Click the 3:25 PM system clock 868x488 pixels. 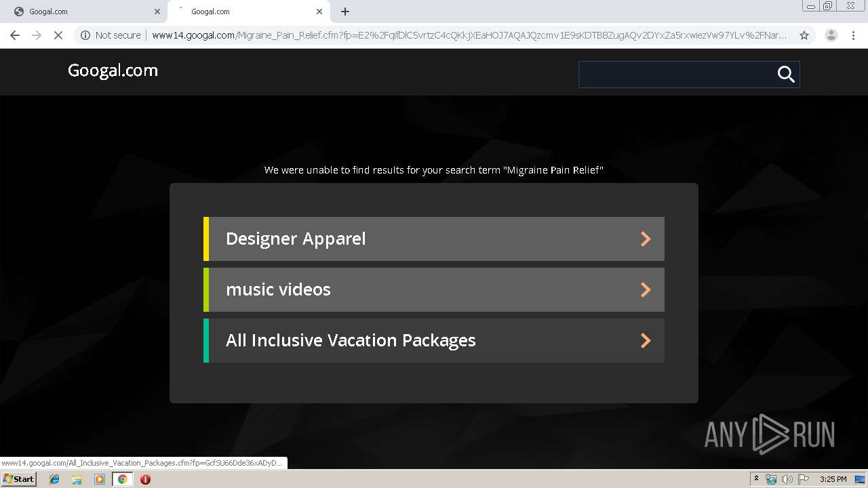[833, 479]
